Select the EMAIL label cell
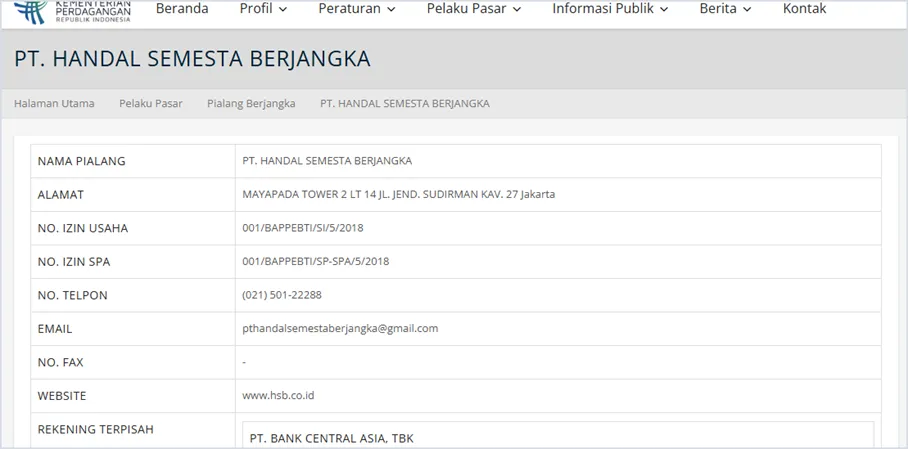 tap(133, 329)
